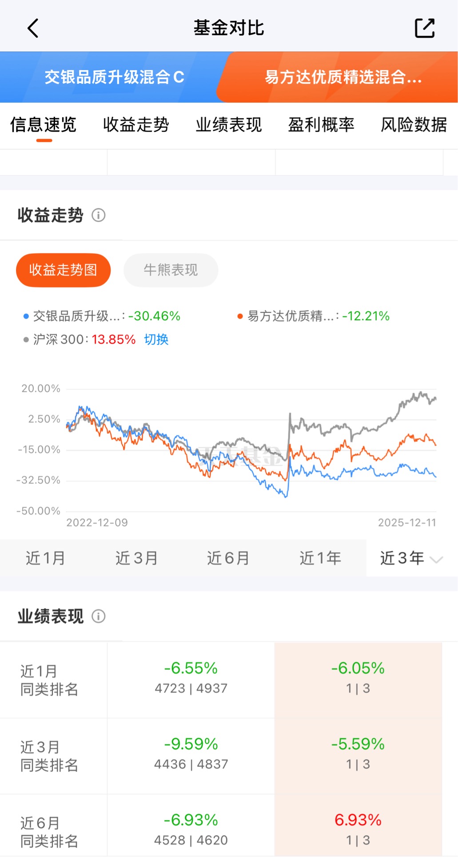Tap the blue legend dot for 交银品质升级

[26, 316]
